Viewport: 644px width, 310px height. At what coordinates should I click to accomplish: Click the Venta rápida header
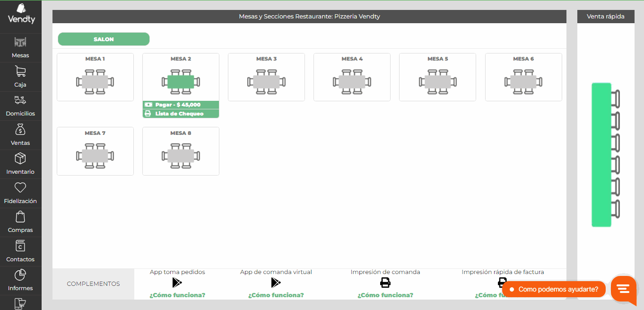606,17
